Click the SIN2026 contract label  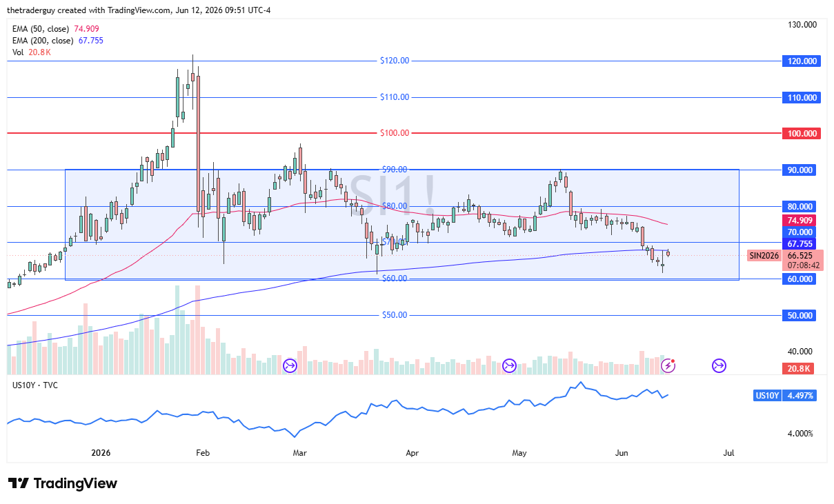[x=764, y=256]
